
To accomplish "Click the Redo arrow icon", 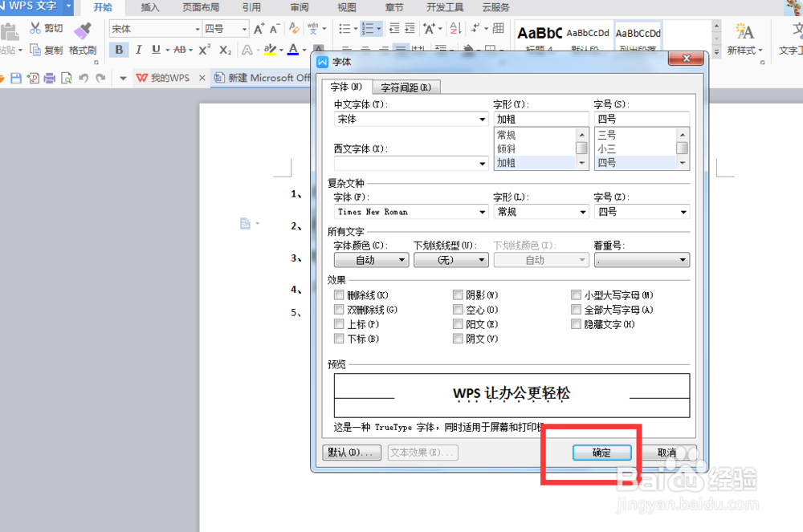I will click(x=101, y=78).
